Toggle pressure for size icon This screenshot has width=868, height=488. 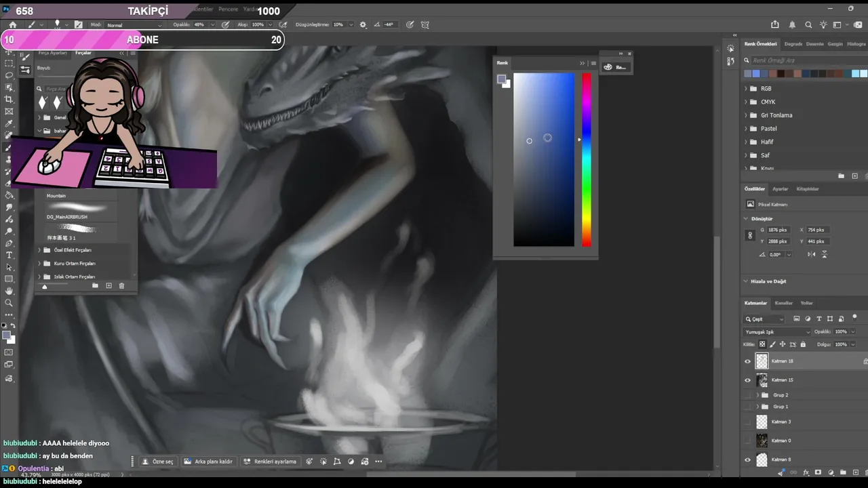click(x=410, y=25)
